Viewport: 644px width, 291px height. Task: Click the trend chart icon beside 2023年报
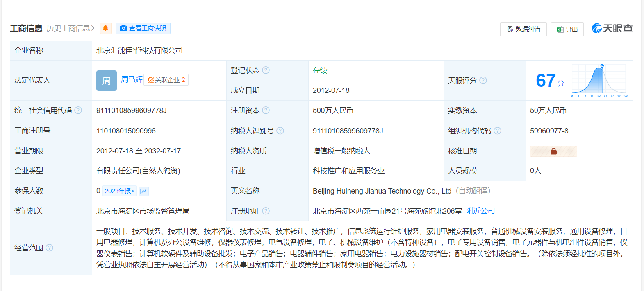coord(143,191)
